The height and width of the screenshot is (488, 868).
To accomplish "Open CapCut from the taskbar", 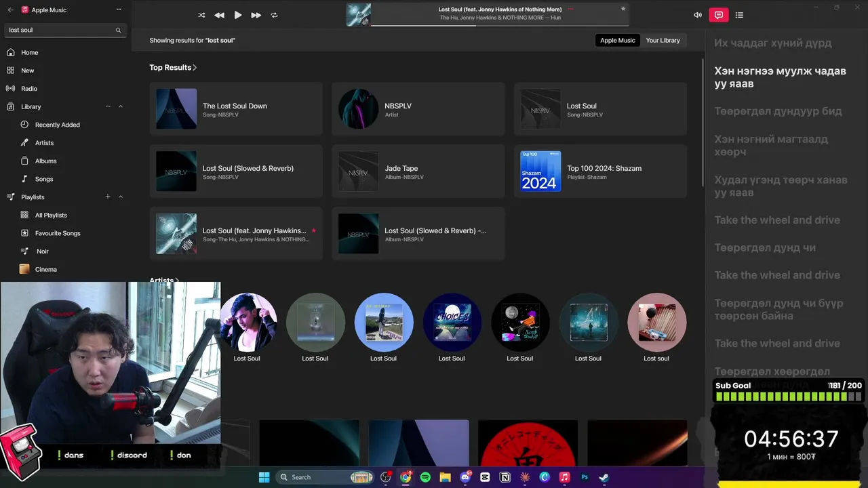I will point(485,477).
